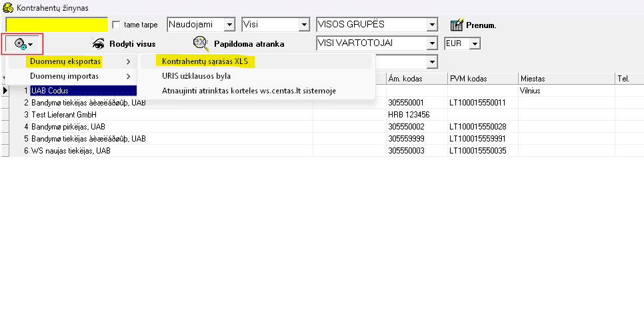644x313 pixels.
Task: Click company code 305550003
Action: (x=406, y=151)
